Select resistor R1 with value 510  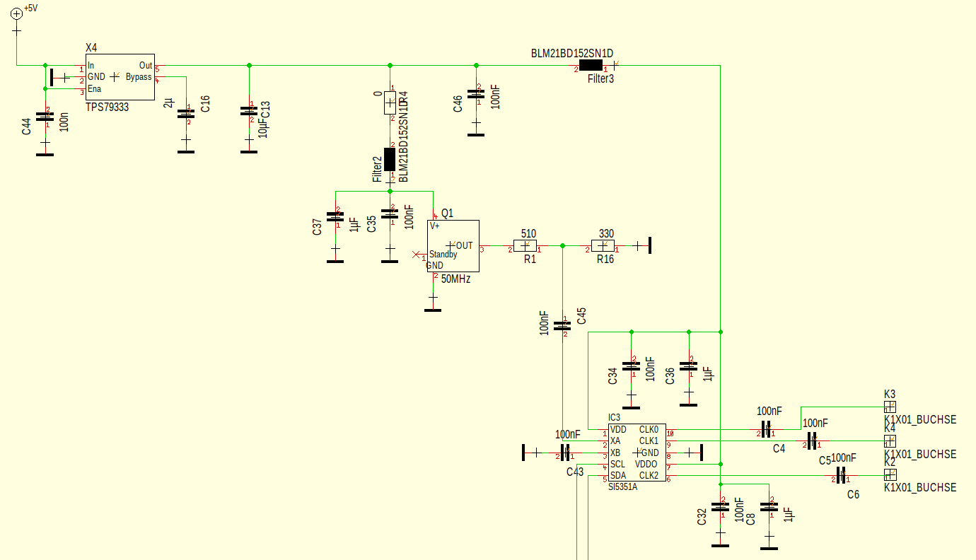pos(525,246)
